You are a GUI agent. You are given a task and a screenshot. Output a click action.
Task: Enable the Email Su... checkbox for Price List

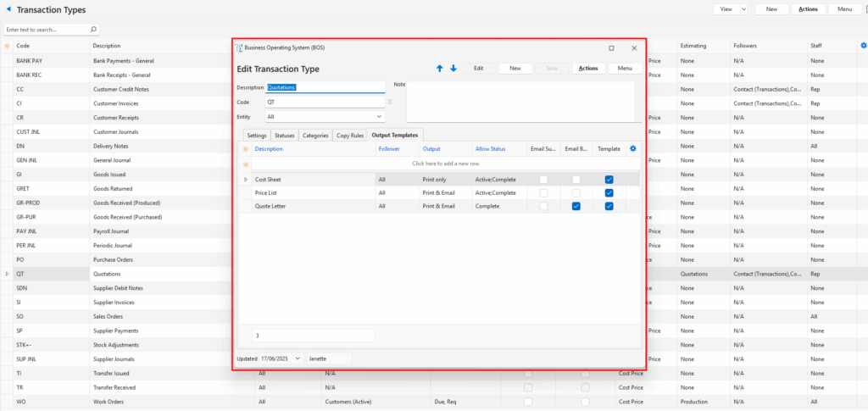click(543, 193)
